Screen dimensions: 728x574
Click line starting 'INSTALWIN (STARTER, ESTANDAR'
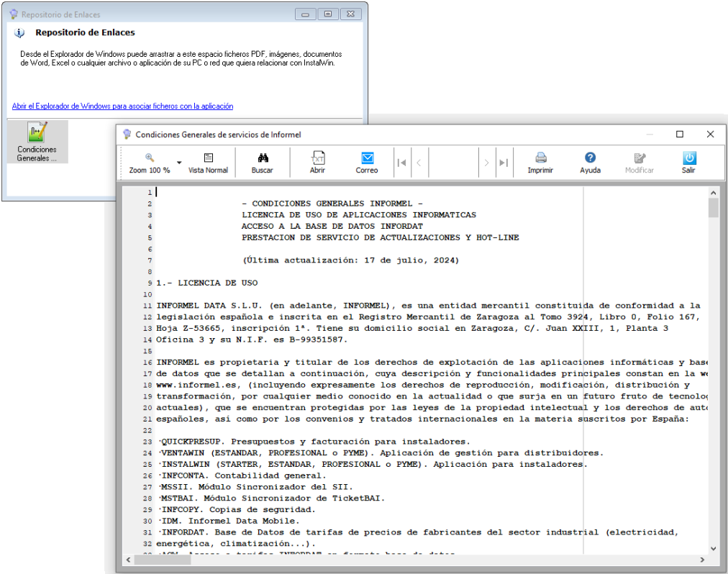[x=373, y=465]
